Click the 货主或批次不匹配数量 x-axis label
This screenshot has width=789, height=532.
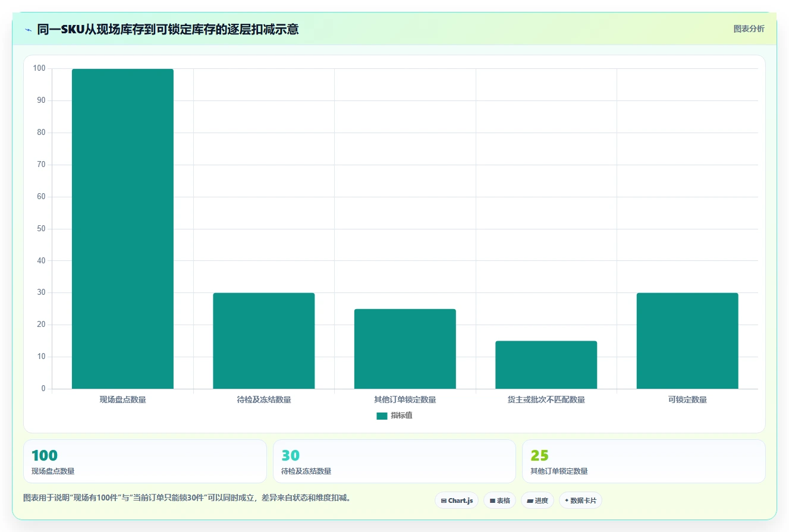point(546,400)
